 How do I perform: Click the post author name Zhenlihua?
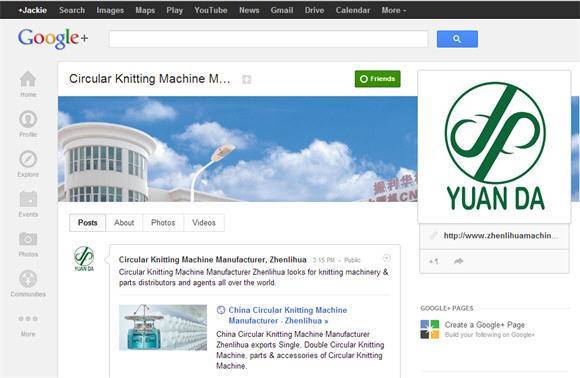213,260
